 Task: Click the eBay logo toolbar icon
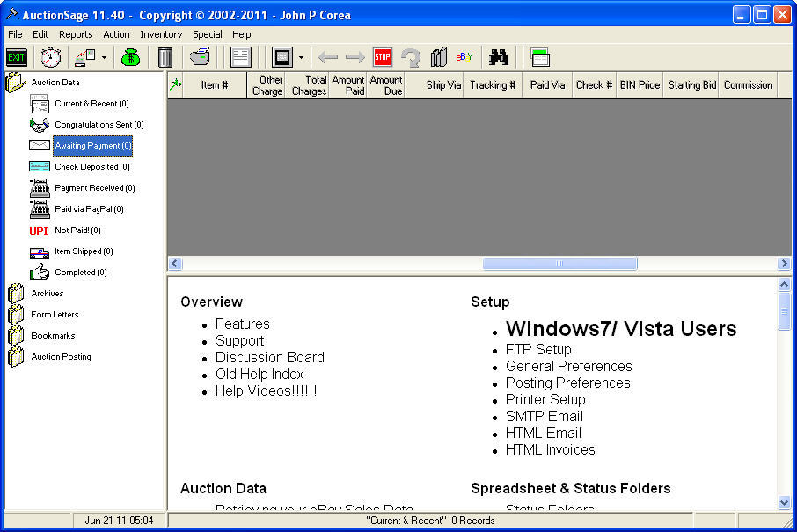pyautogui.click(x=465, y=56)
